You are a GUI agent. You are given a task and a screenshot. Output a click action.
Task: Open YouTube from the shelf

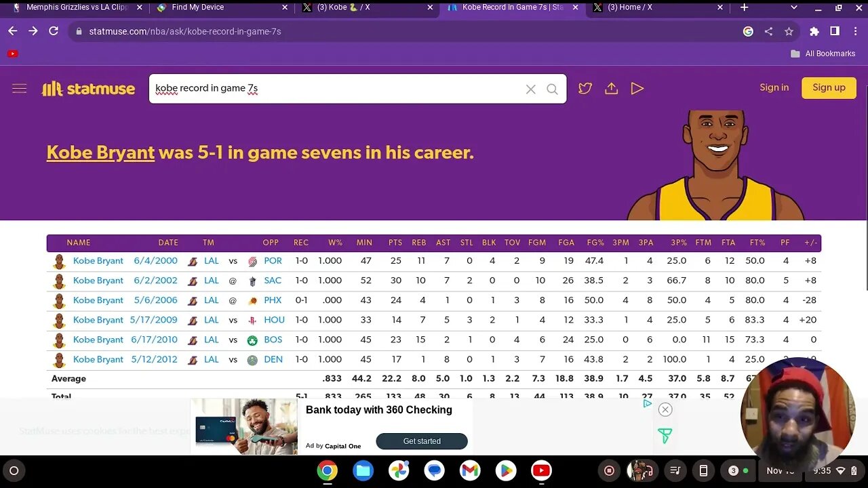[541, 470]
